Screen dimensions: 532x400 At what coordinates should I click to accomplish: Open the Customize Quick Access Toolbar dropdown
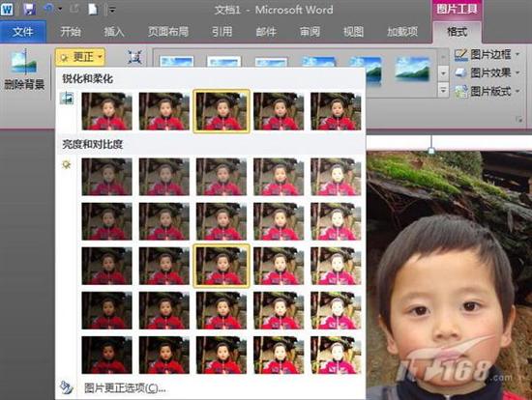pos(111,10)
